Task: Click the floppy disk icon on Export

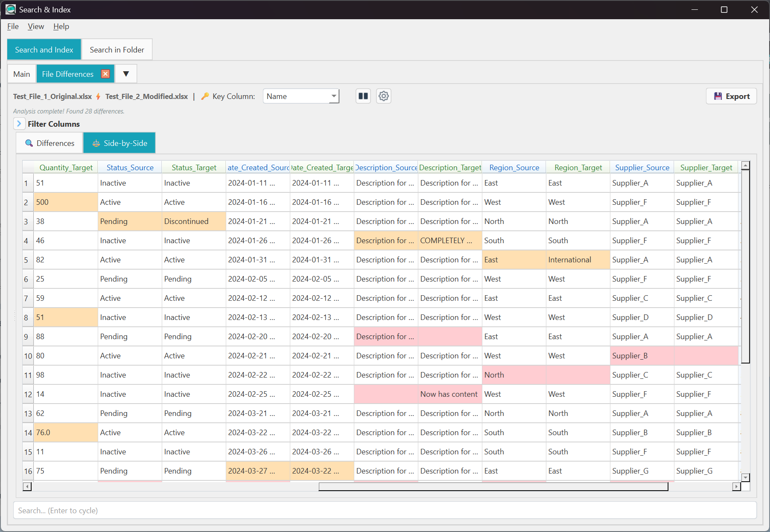Action: 718,96
